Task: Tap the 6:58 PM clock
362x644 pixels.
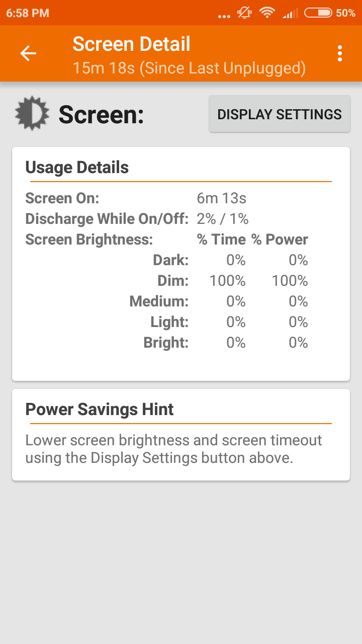Action: pos(28,13)
